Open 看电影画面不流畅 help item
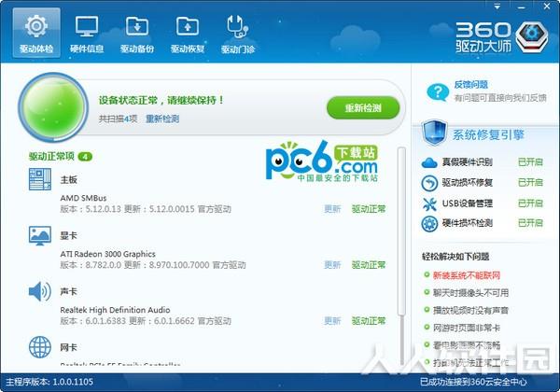 [x=467, y=345]
